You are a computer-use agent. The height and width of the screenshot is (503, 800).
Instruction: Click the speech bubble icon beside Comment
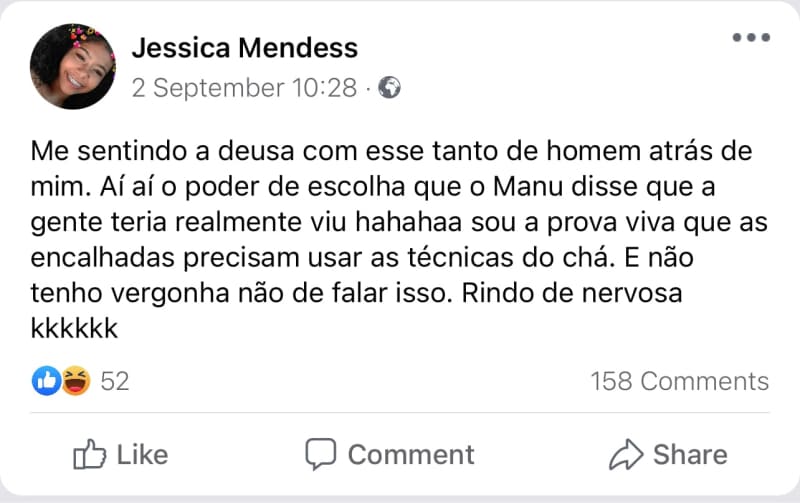click(320, 454)
